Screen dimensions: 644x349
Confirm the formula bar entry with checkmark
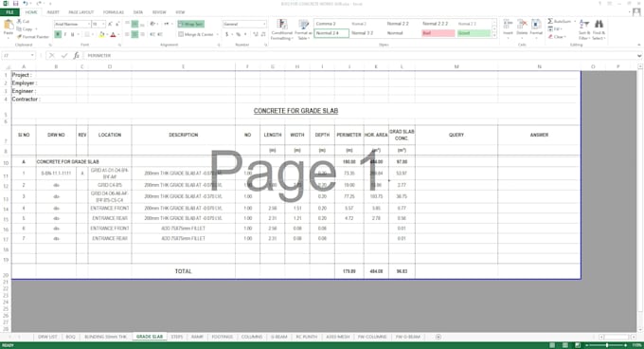pos(64,55)
